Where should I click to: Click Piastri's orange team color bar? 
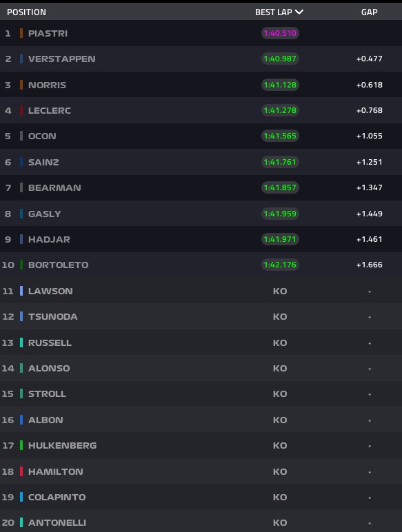tap(21, 33)
